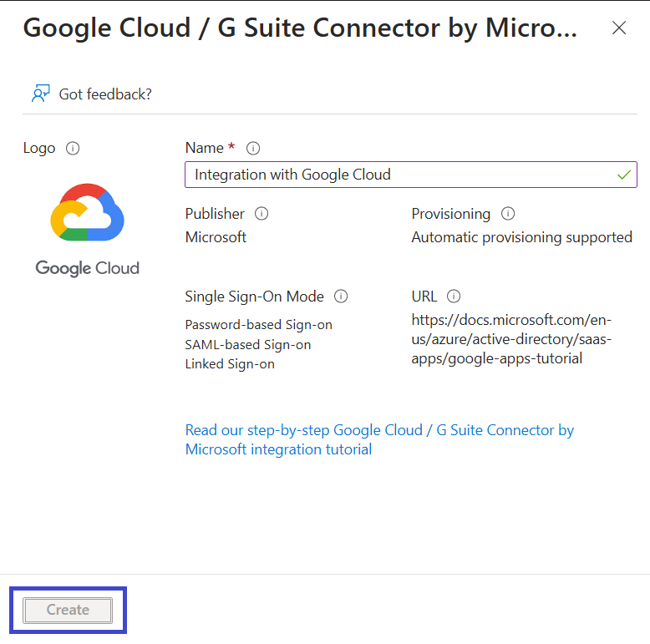This screenshot has height=644, width=650.
Task: Click the info icon beside Publisher
Action: [x=262, y=214]
